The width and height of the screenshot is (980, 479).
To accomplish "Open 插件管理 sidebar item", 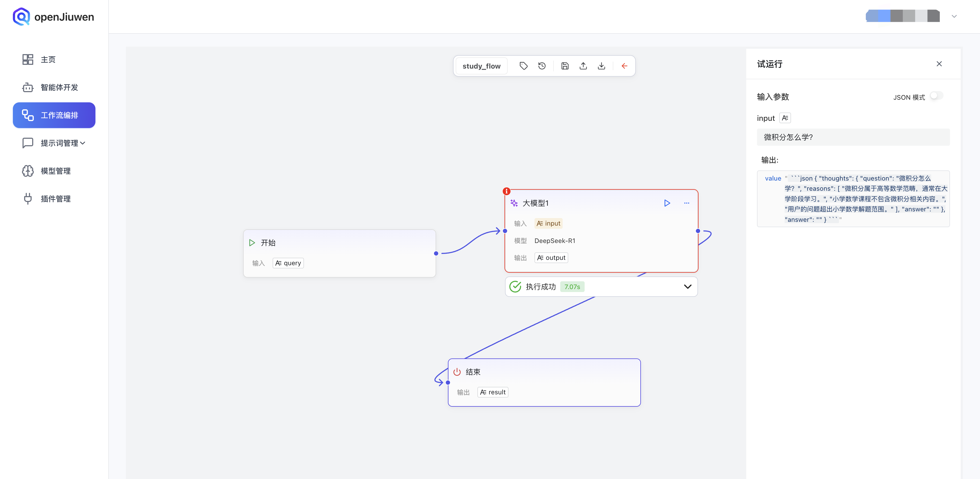I will point(55,199).
